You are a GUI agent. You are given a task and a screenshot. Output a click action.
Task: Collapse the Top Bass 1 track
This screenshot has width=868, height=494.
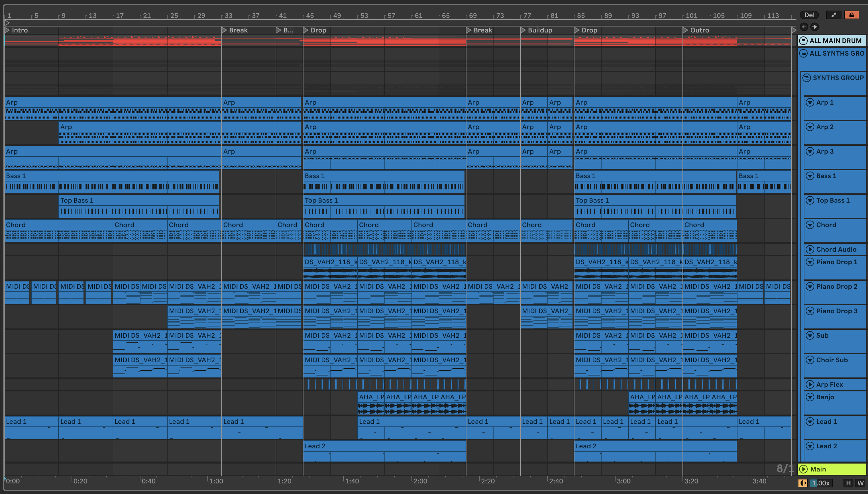[810, 201]
